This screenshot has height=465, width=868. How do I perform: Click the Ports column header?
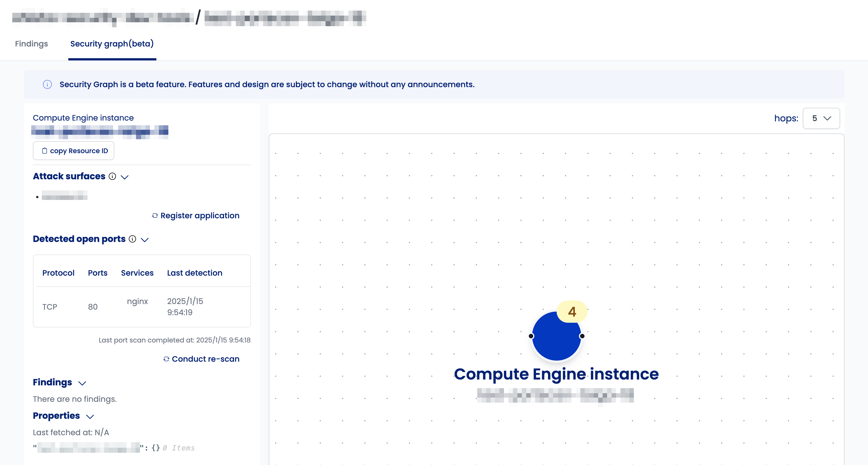(98, 273)
